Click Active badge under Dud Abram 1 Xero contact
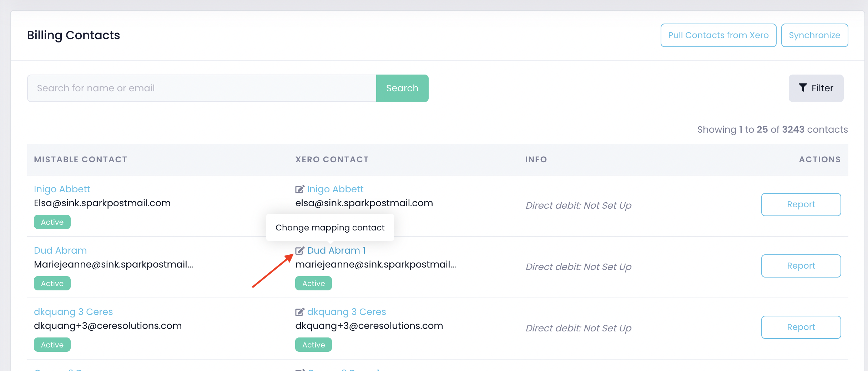The height and width of the screenshot is (371, 868). coord(313,283)
